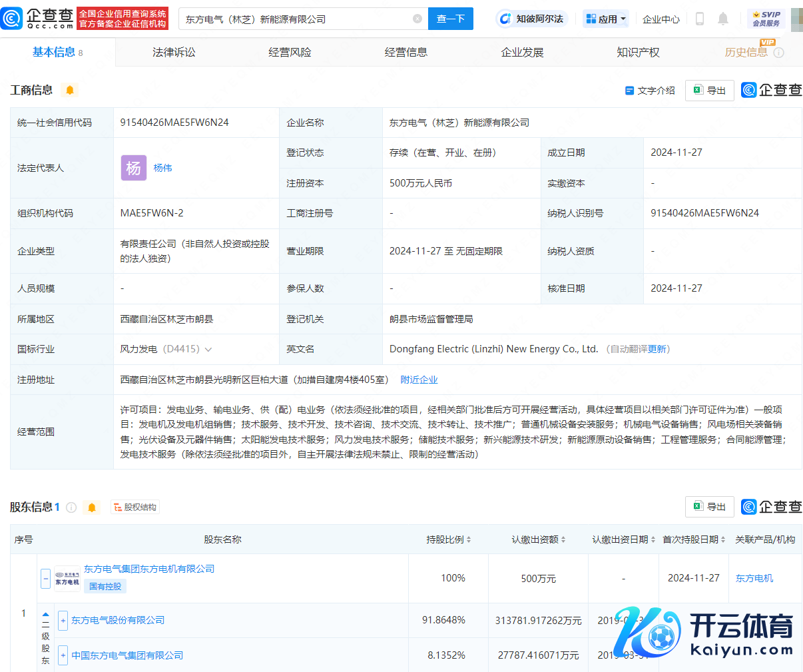Sort the table by 持股比例 column

point(449,539)
